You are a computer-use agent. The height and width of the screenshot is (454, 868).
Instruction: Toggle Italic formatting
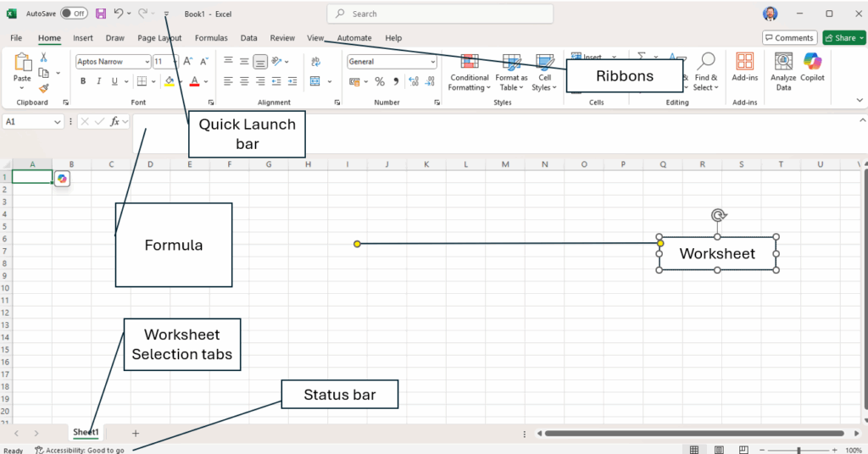click(98, 81)
